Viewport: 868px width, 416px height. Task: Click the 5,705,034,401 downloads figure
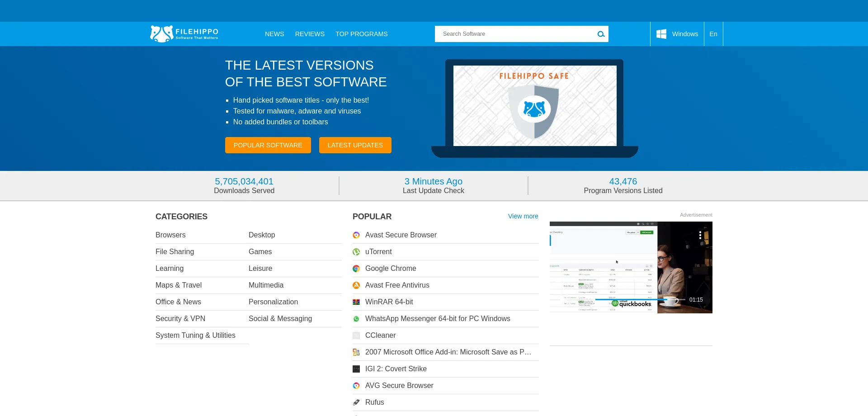(x=244, y=181)
